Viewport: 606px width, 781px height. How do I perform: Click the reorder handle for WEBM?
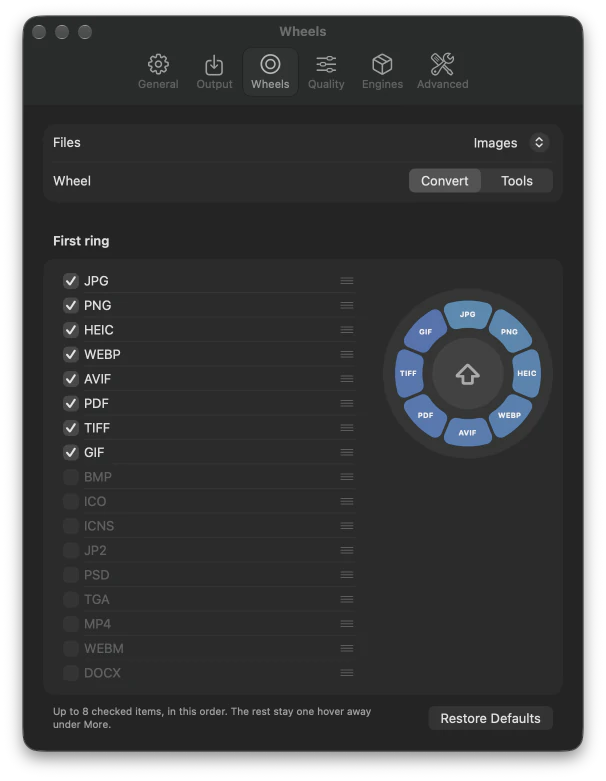(x=347, y=648)
